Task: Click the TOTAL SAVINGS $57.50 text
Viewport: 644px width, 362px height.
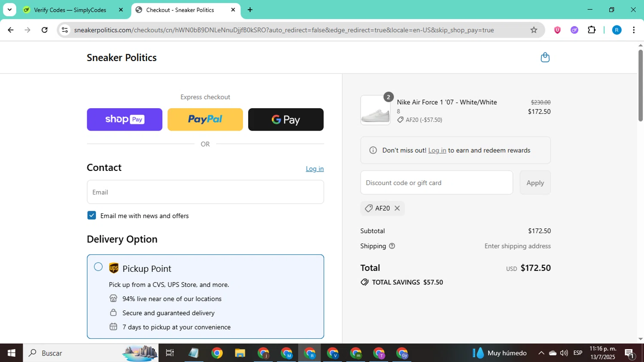Action: [407, 282]
